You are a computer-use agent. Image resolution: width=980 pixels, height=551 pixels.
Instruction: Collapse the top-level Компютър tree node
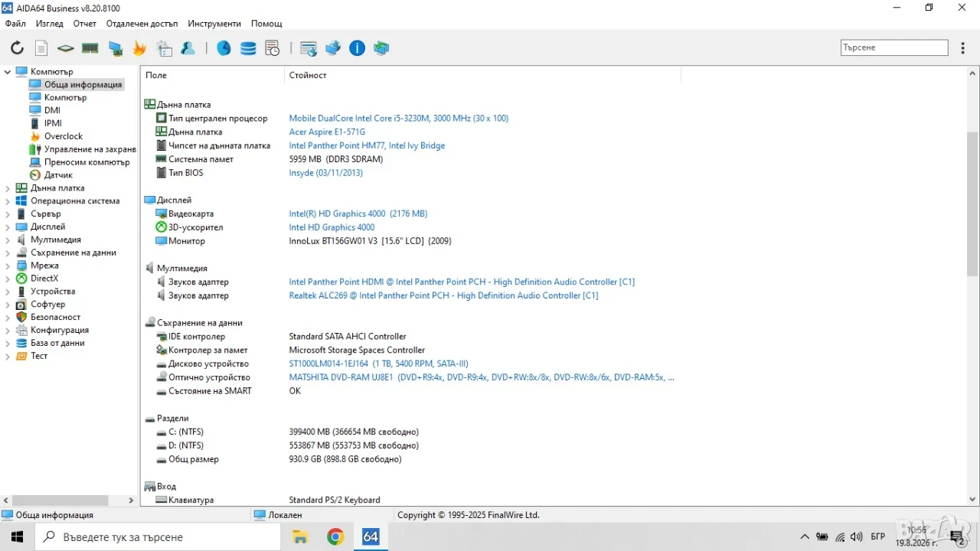click(8, 72)
